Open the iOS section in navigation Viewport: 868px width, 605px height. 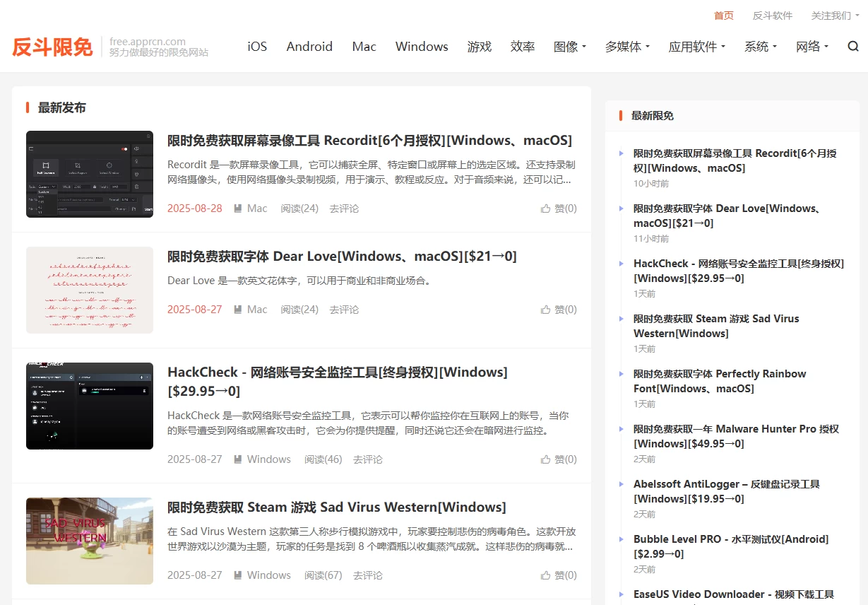pyautogui.click(x=257, y=47)
